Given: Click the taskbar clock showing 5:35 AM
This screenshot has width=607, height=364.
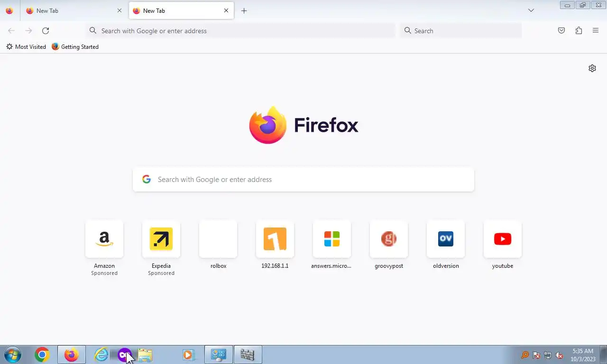Looking at the screenshot, I should point(583,355).
